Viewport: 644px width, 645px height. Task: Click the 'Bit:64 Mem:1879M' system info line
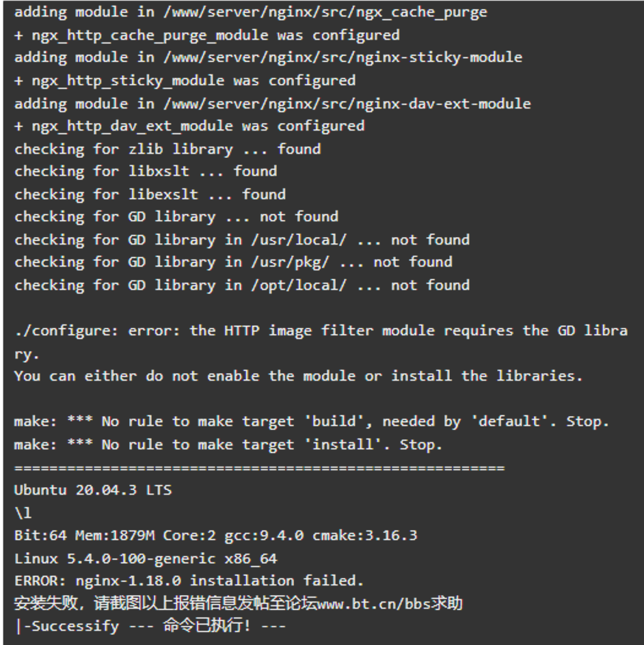click(x=215, y=535)
